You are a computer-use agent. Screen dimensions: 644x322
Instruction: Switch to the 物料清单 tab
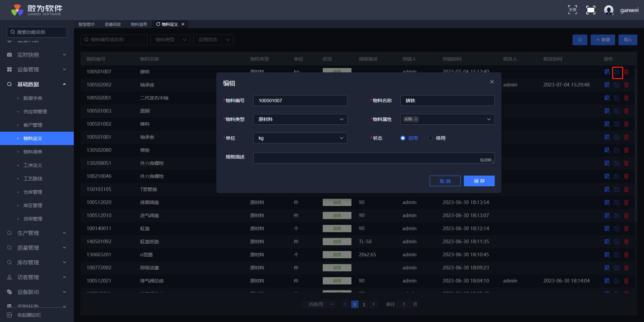pos(139,24)
